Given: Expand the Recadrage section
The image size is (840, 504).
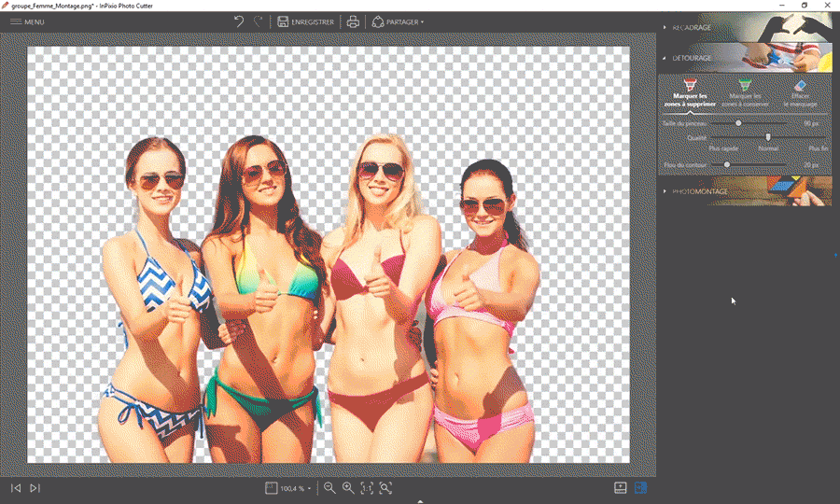Looking at the screenshot, I should 691,27.
